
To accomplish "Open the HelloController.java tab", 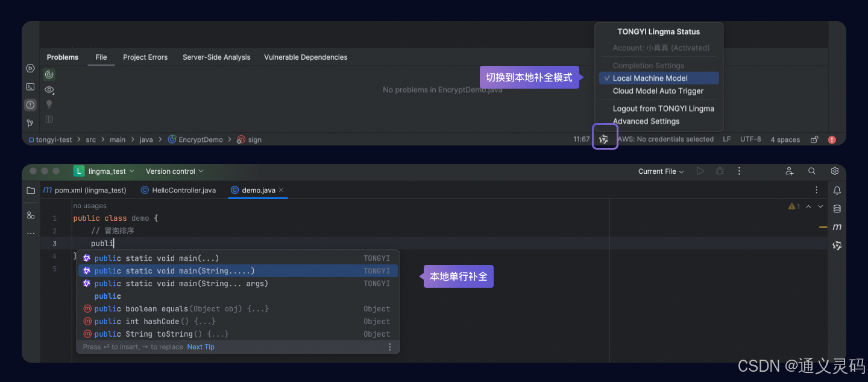I will pos(178,190).
